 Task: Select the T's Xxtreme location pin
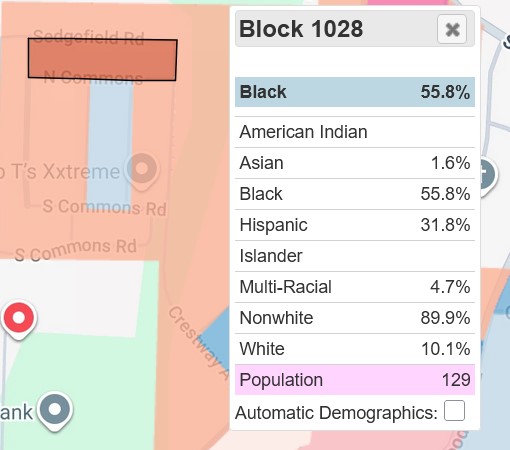pos(142,171)
